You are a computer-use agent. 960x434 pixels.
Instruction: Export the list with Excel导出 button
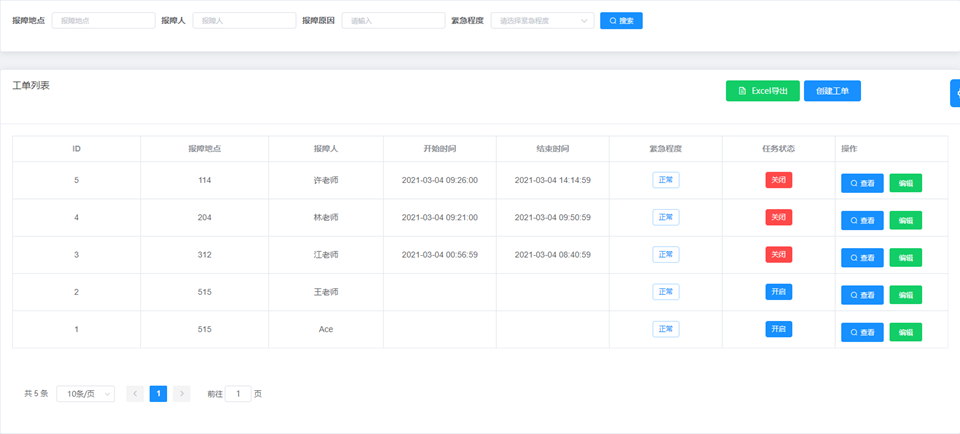tap(762, 91)
